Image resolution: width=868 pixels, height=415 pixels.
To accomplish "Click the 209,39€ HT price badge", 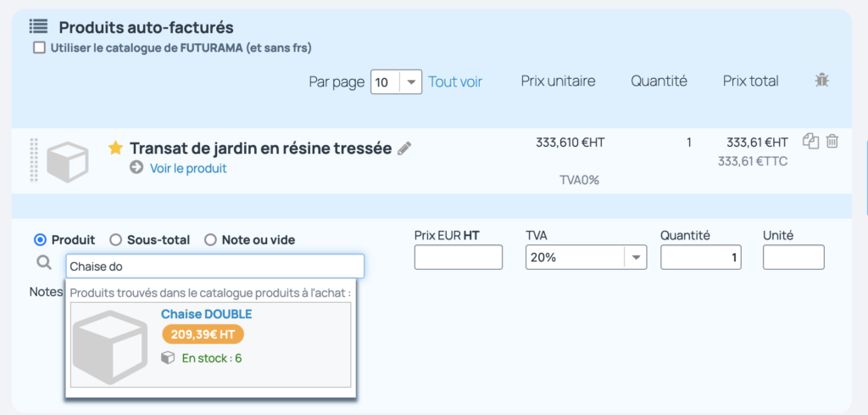I will click(203, 334).
